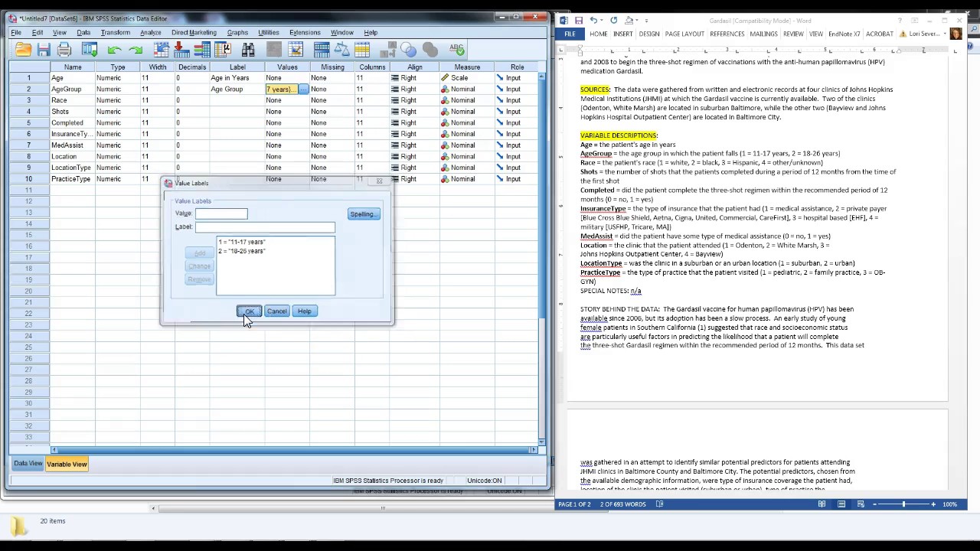Open the Analyze menu in SPSS
This screenshot has height=551, width=980.
150,33
